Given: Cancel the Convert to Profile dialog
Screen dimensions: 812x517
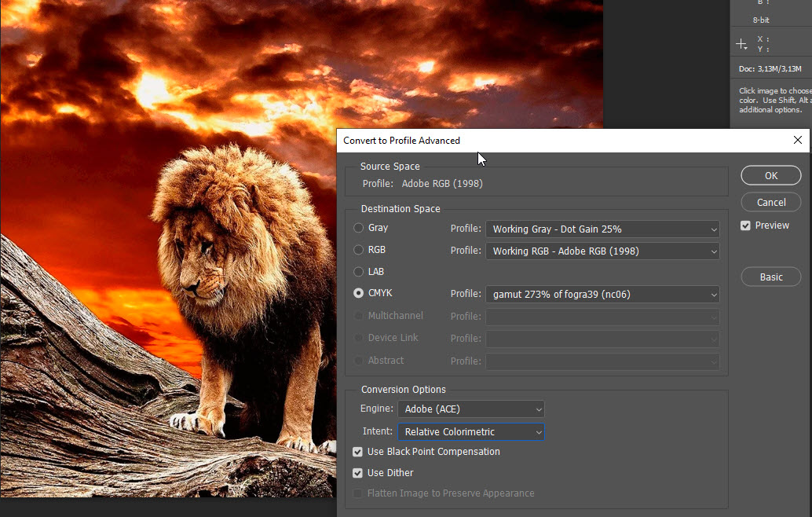Looking at the screenshot, I should click(x=770, y=202).
